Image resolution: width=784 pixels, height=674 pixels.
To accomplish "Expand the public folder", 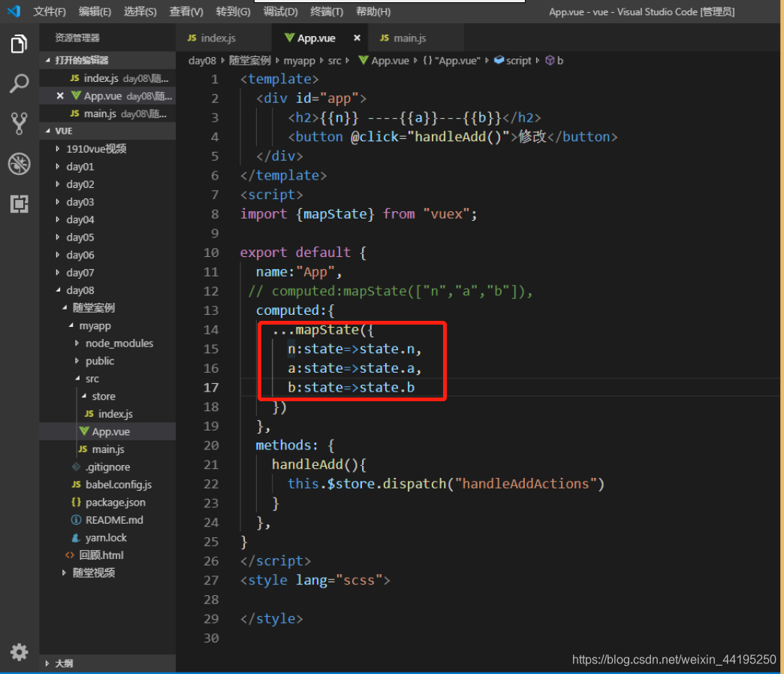I will [107, 361].
